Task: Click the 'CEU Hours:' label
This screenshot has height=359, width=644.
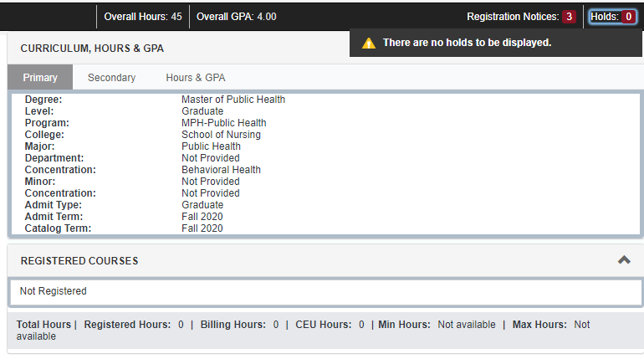Action: pos(323,325)
